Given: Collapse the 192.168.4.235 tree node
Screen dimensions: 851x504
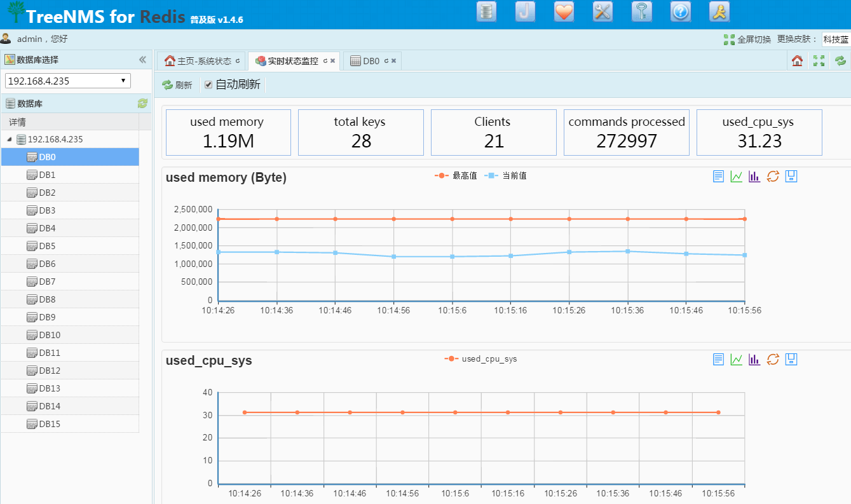Looking at the screenshot, I should pos(10,139).
